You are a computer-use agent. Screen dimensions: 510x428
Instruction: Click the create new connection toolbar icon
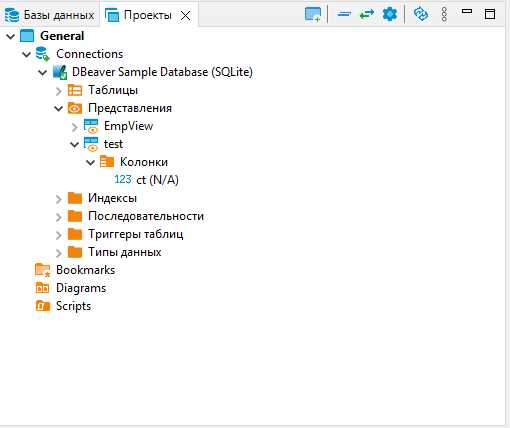pos(313,15)
